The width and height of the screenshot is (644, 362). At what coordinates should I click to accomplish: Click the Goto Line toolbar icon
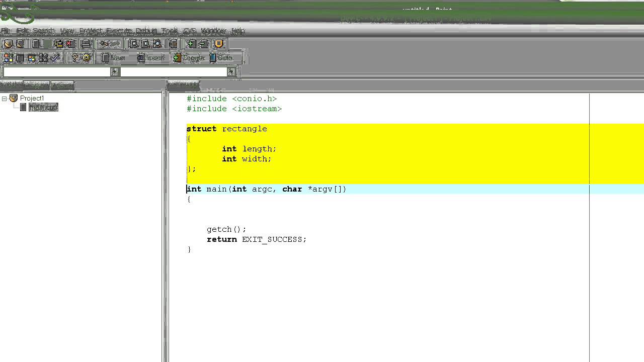click(x=174, y=44)
